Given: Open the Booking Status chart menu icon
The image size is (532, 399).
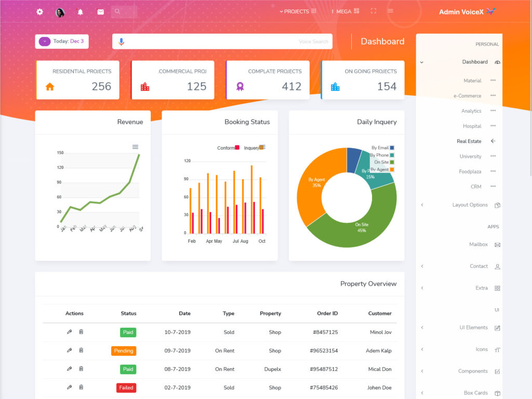Looking at the screenshot, I should pos(263,147).
